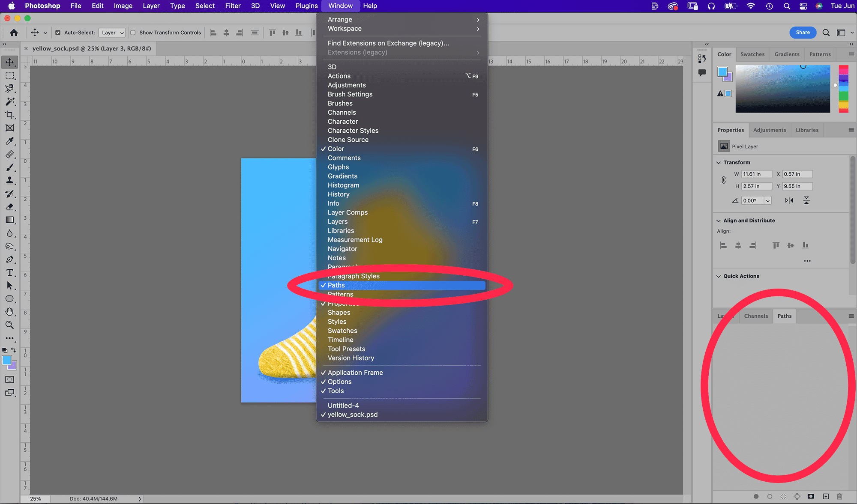Image resolution: width=857 pixels, height=504 pixels.
Task: Open Find Extensions on Exchange entry
Action: tap(388, 43)
